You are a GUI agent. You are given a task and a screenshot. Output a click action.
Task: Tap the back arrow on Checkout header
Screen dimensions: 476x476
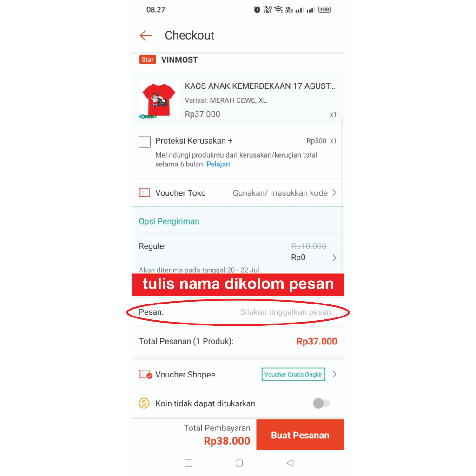pyautogui.click(x=146, y=35)
